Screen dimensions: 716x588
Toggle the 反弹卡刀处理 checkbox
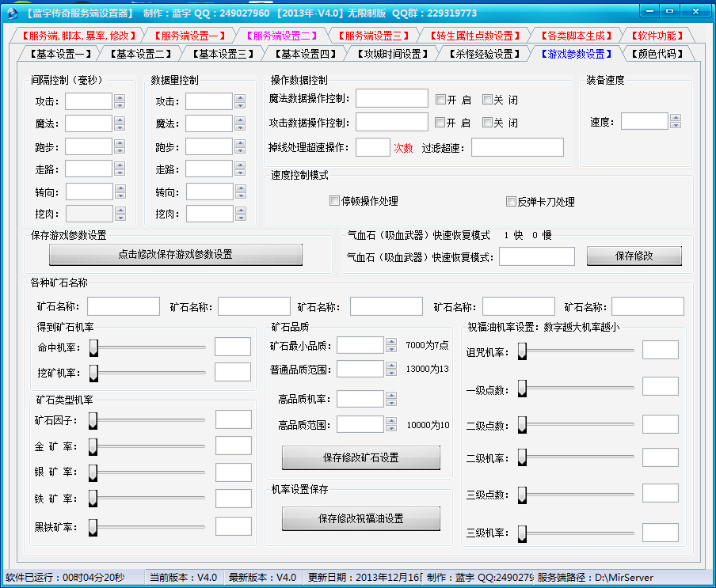[511, 201]
